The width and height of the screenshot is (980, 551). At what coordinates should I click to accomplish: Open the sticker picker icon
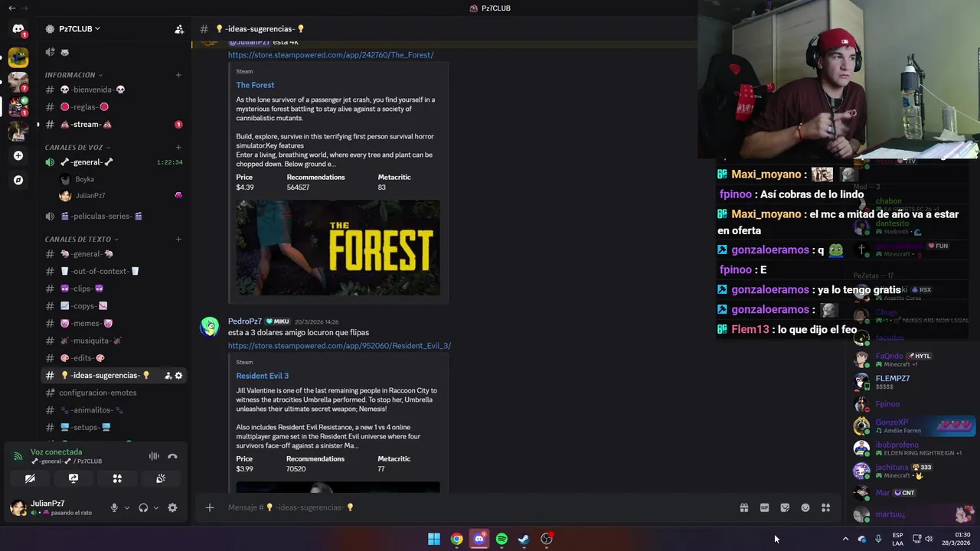coord(785,507)
